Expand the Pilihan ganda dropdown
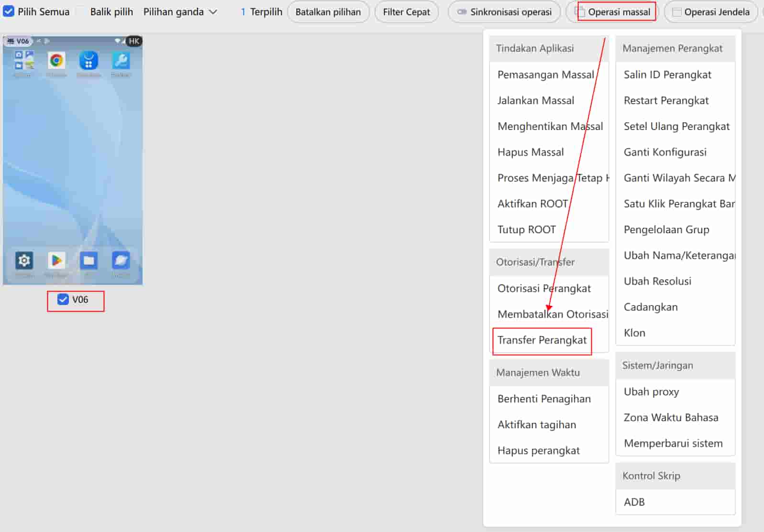Image resolution: width=764 pixels, height=532 pixels. pos(180,12)
